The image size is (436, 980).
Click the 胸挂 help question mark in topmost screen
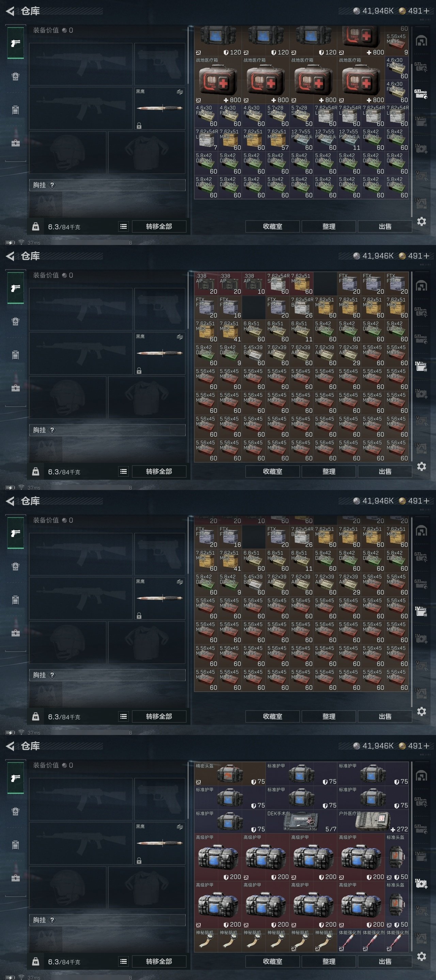tap(52, 185)
